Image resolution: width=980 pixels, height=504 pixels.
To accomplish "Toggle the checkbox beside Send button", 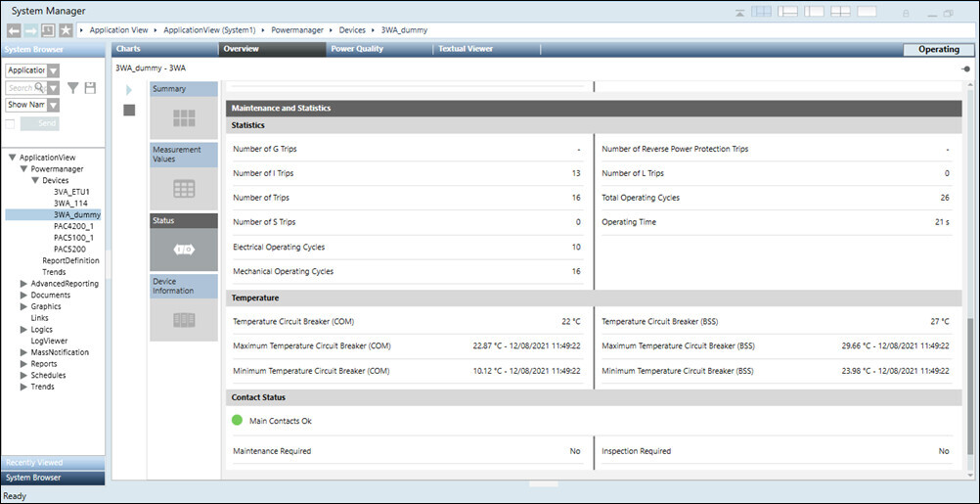I will 11,123.
